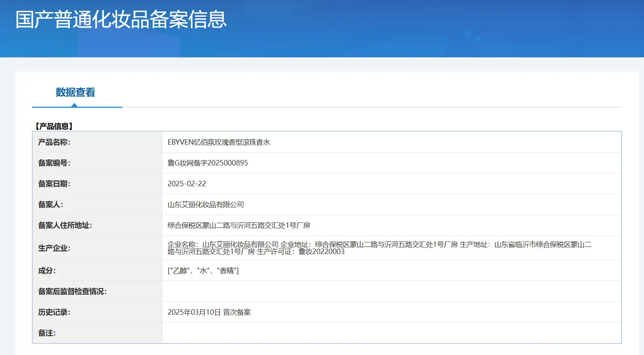Click the ingredients list with 乙醇, 水, 香精
644x355 pixels.
click(x=203, y=271)
